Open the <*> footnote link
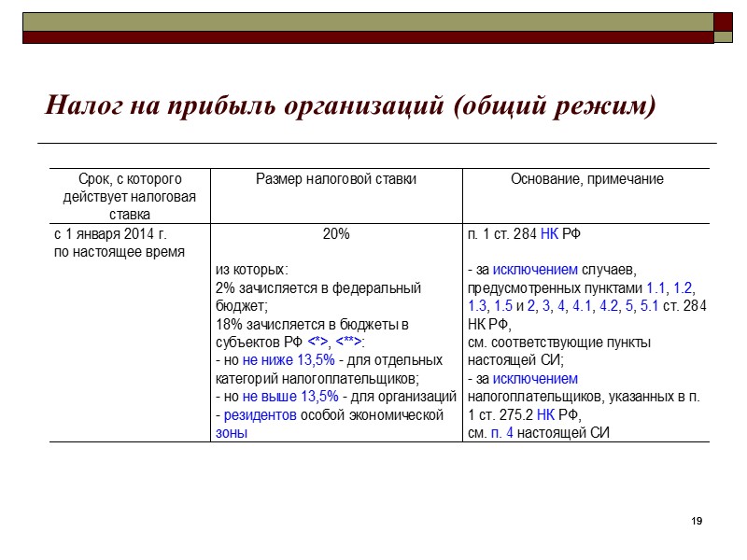This screenshot has height=560, width=747. point(317,342)
